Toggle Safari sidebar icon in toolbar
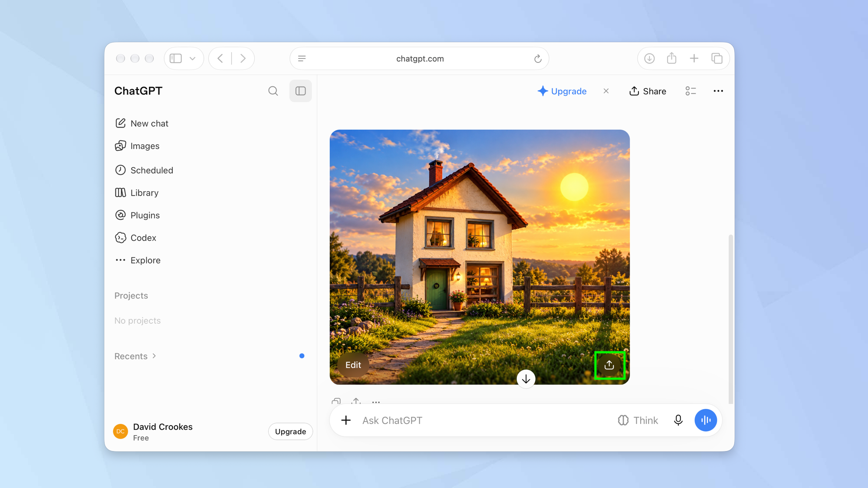 tap(176, 58)
